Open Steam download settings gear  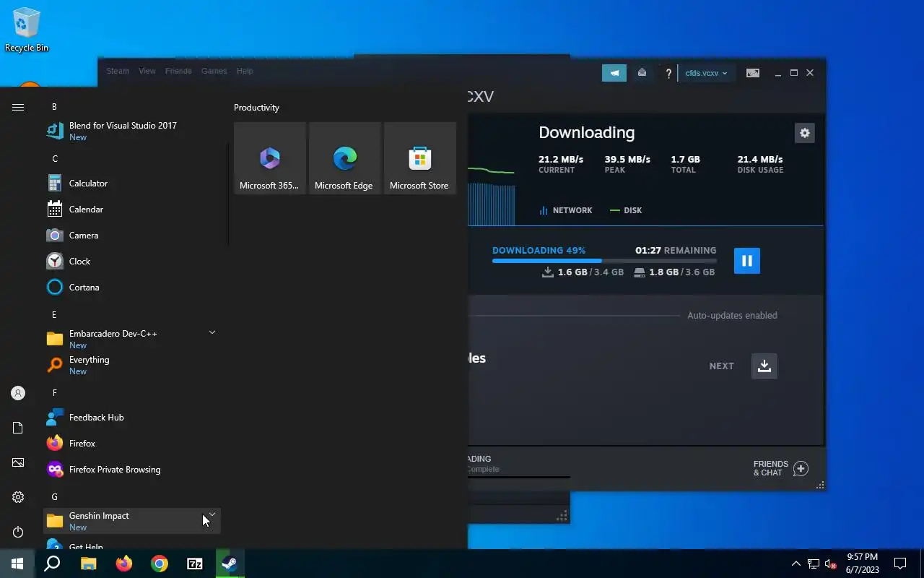805,133
